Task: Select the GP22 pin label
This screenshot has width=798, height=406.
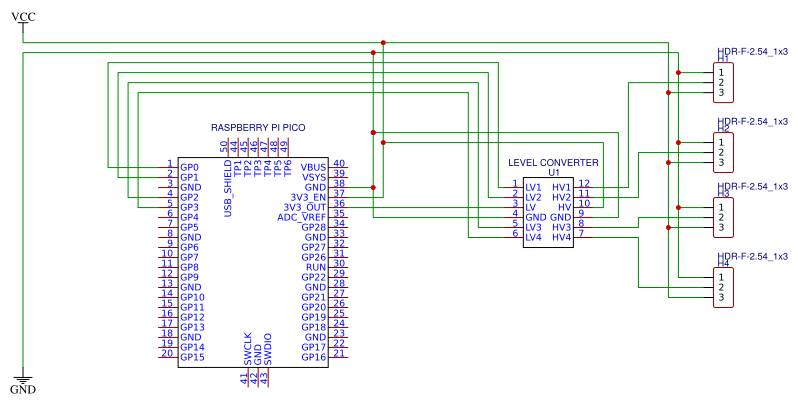Action: click(314, 277)
